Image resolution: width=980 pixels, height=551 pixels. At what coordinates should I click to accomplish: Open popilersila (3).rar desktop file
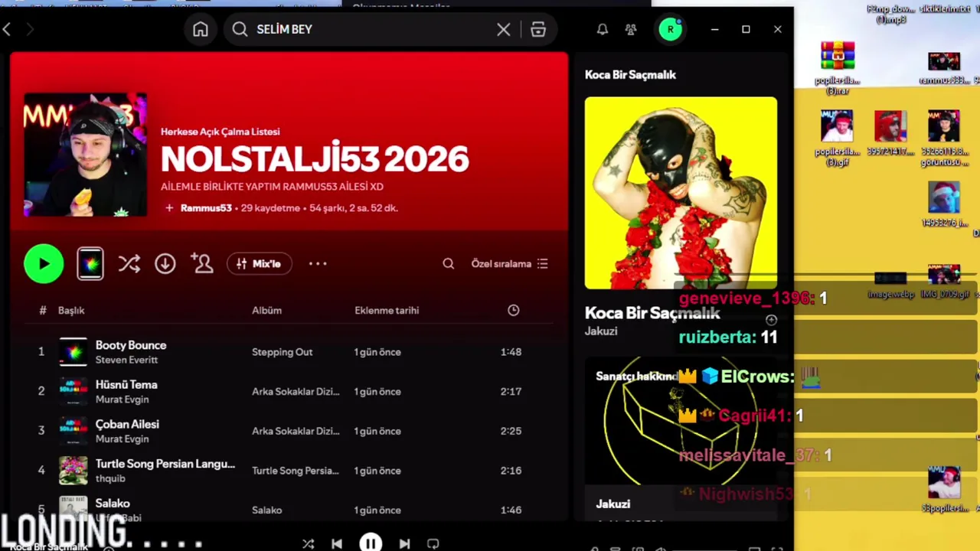[x=838, y=68]
